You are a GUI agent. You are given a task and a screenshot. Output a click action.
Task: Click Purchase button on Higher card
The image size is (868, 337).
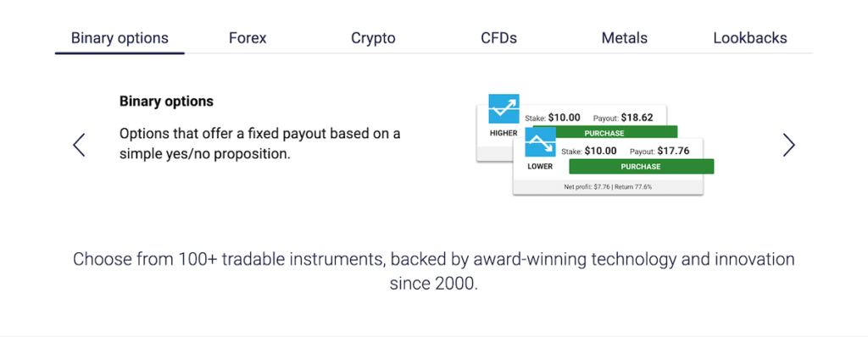point(604,133)
